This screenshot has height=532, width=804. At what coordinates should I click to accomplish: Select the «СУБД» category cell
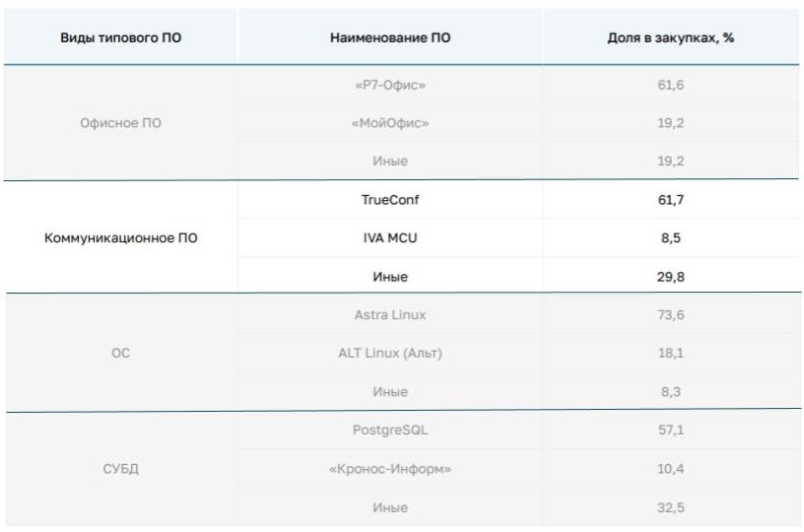click(x=120, y=468)
